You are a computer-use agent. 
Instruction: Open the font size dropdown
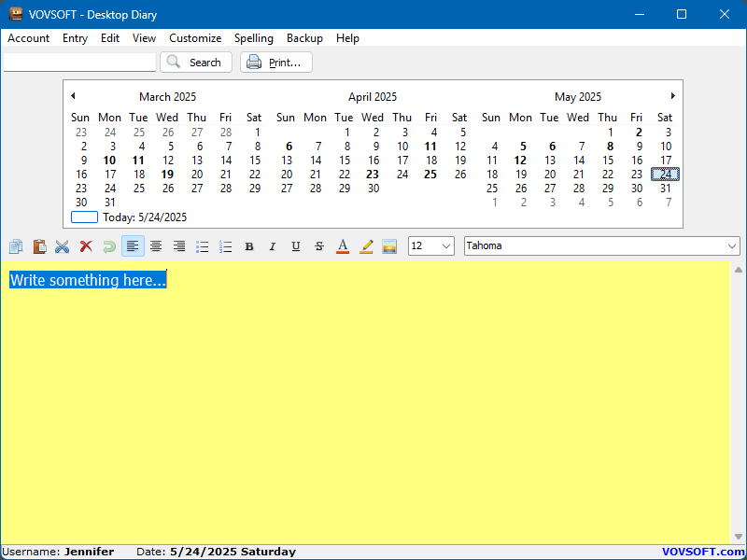point(445,246)
